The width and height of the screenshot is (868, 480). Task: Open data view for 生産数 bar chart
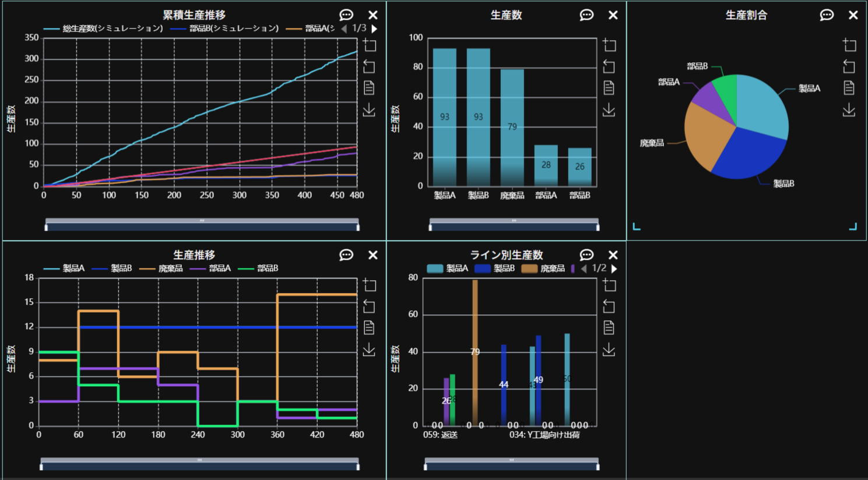coord(609,88)
